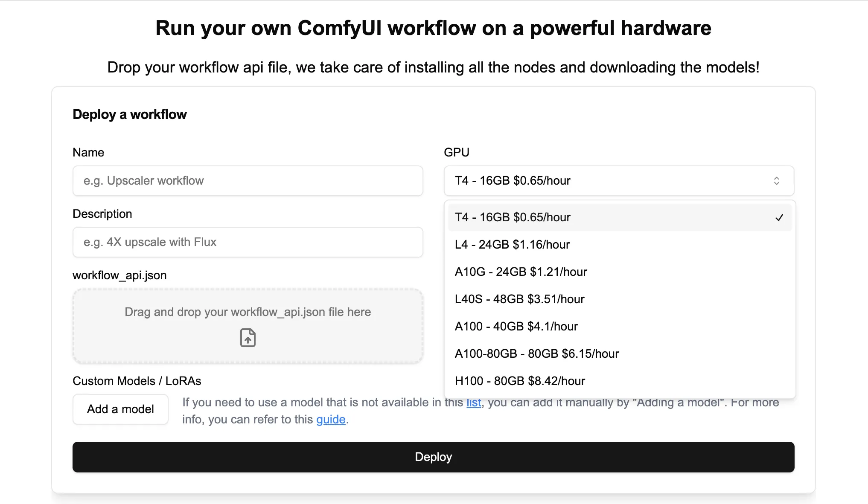Screen dimensions: 868x504
Task: Select L4 - 24GB $1.16/hour option
Action: coord(620,245)
